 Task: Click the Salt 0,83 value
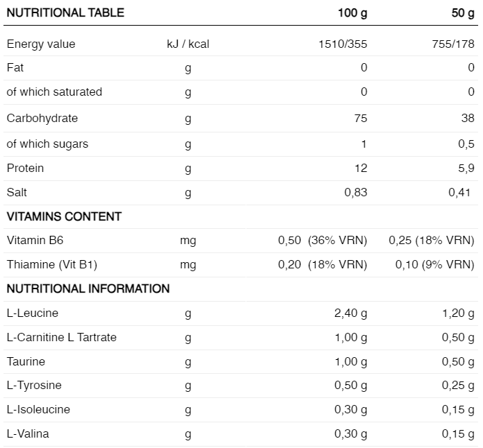point(355,192)
